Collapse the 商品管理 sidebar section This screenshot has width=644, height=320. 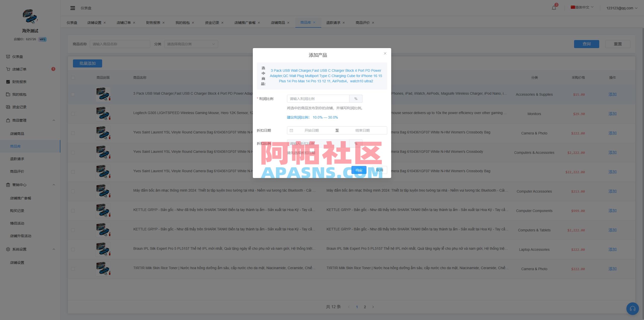(54, 120)
